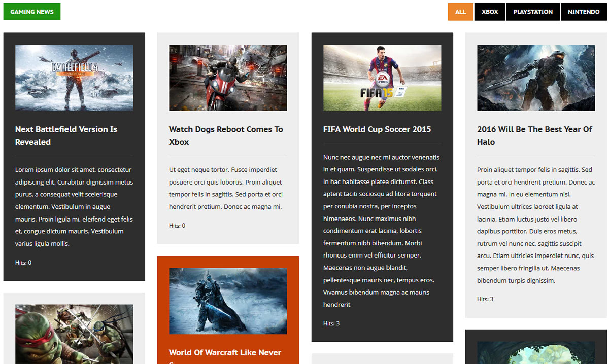Open the Watch Dogs motorcycle thumbnail
Image resolution: width=609 pixels, height=364 pixels.
(x=228, y=78)
